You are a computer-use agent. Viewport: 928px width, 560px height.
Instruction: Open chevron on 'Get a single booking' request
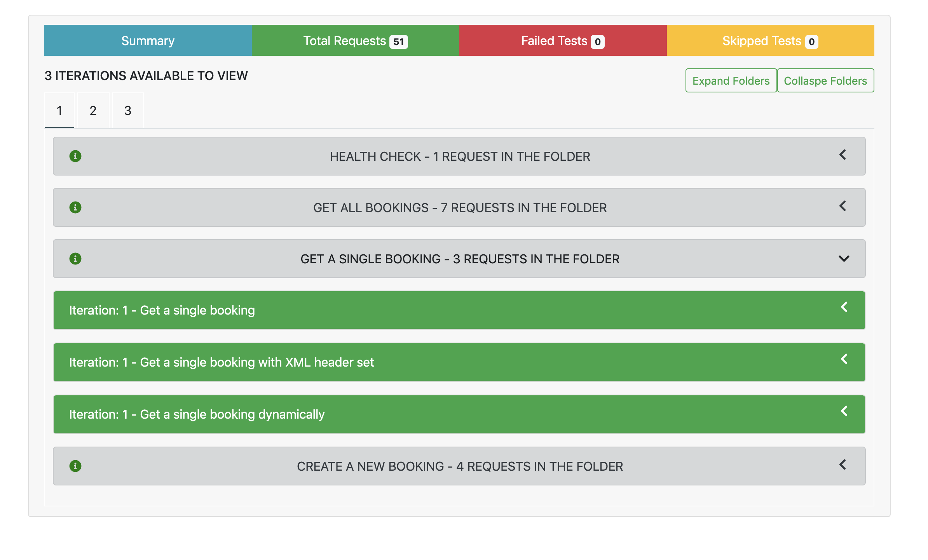(844, 307)
